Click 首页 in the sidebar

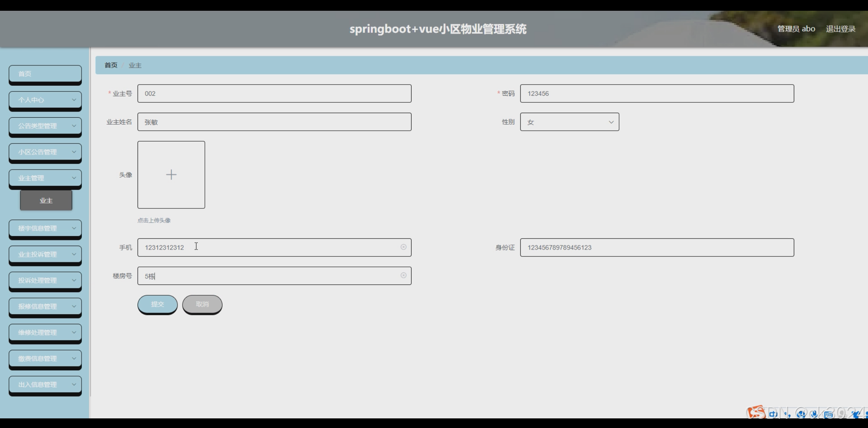click(45, 74)
